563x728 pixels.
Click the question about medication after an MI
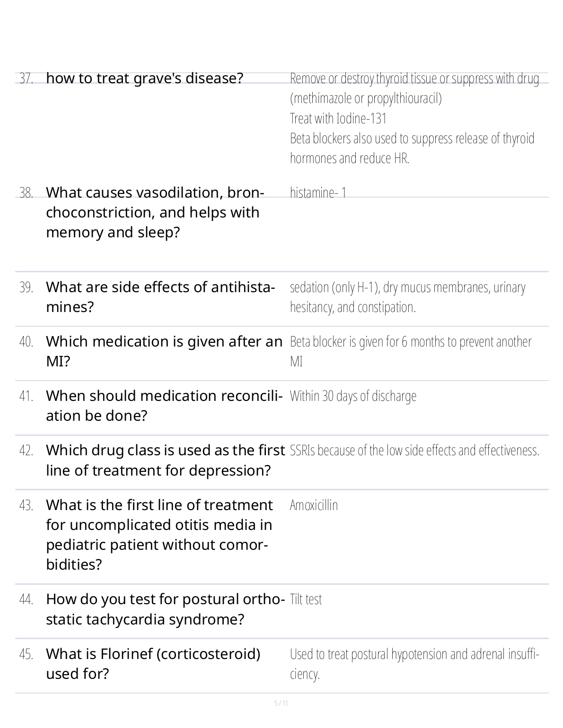pyautogui.click(x=164, y=351)
